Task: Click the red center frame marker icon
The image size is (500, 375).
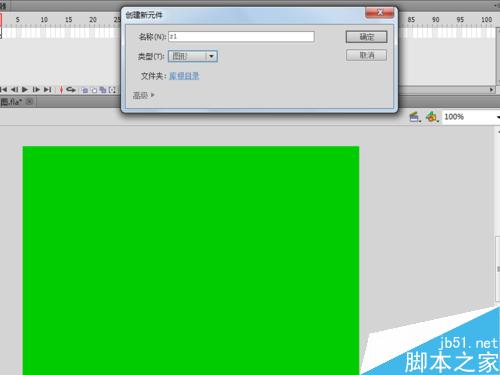Action: point(61,89)
